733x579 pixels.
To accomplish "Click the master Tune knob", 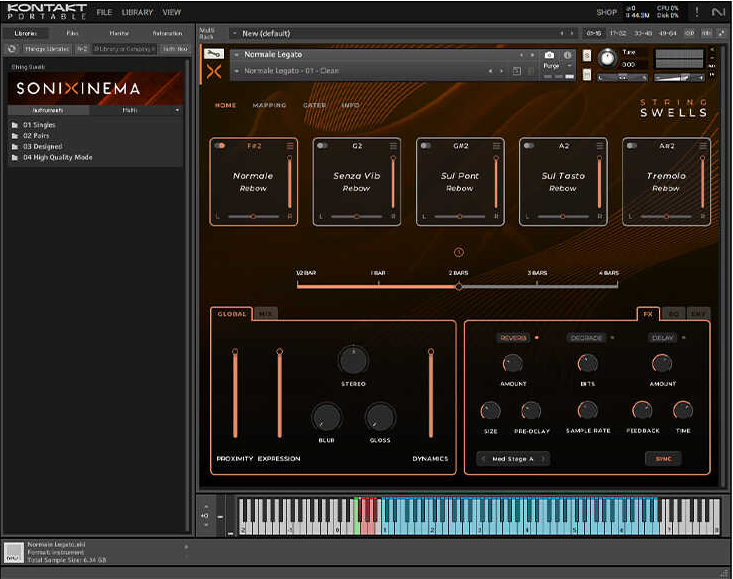I will [607, 58].
